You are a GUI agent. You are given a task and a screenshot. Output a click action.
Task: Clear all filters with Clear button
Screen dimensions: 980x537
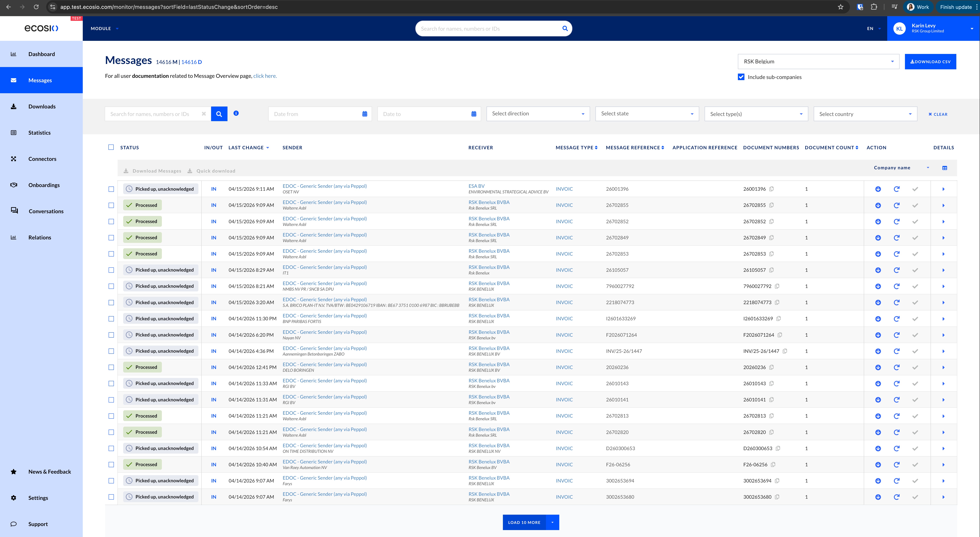click(x=938, y=114)
